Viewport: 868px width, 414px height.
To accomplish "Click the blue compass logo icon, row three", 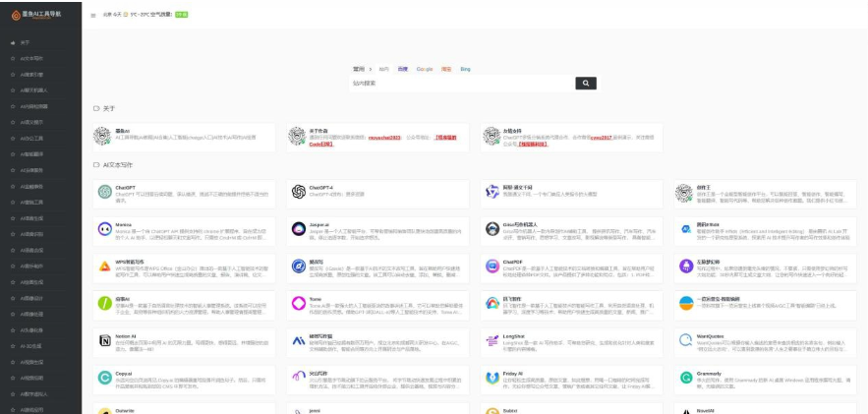I will point(299,266).
